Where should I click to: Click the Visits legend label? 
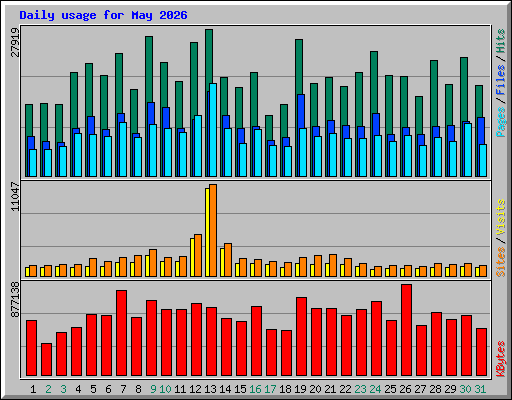point(500,217)
